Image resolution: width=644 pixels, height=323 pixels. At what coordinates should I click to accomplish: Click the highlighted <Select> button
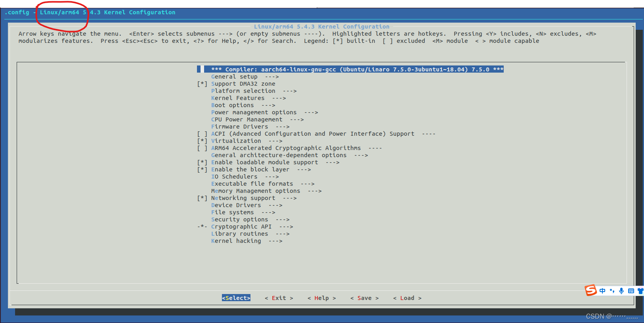click(x=236, y=298)
